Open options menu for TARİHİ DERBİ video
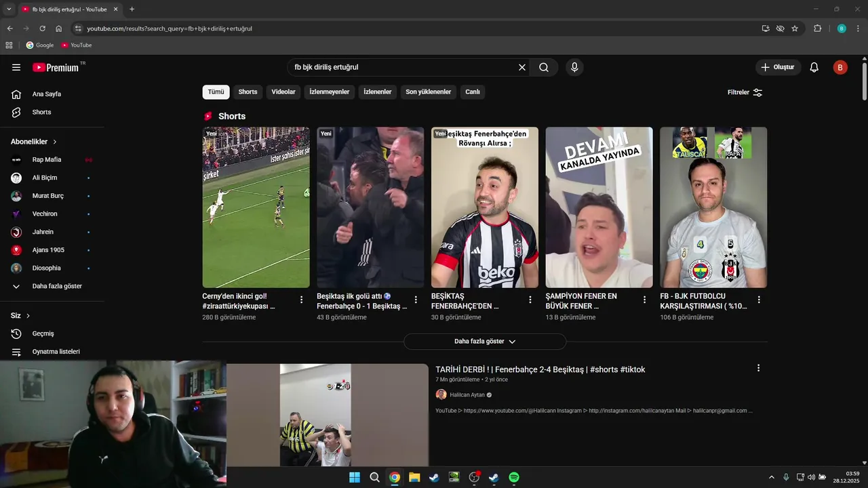 coord(758,368)
